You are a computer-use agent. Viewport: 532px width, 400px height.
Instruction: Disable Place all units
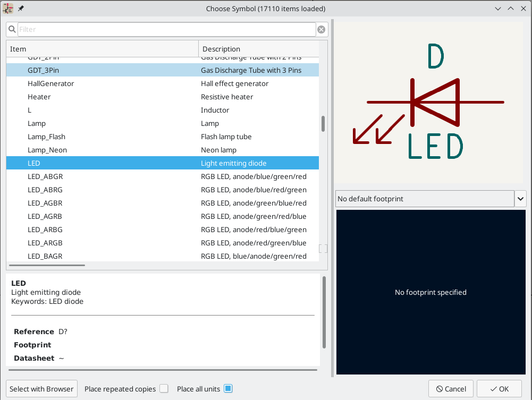pos(228,388)
